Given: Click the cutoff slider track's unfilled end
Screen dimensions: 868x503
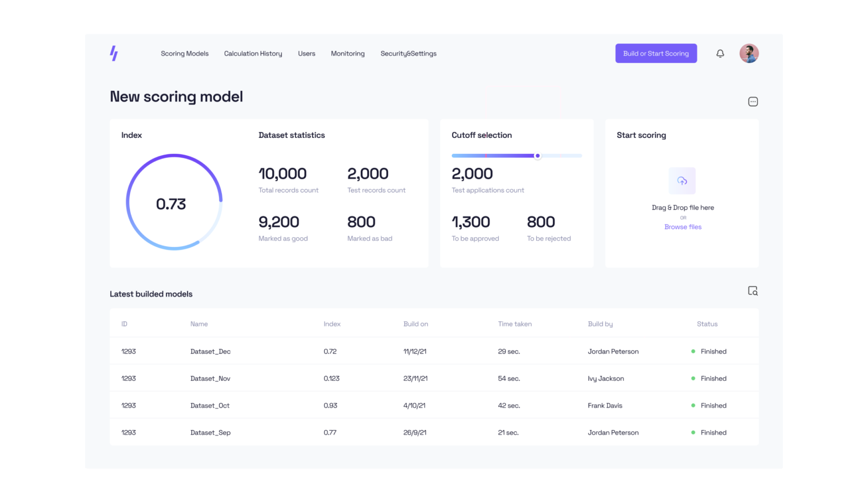Looking at the screenshot, I should (562, 156).
